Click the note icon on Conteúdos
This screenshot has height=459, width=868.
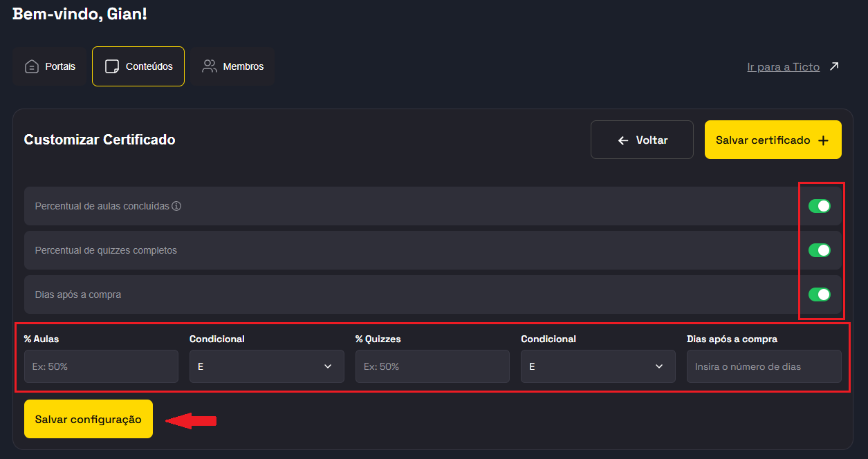coord(111,66)
